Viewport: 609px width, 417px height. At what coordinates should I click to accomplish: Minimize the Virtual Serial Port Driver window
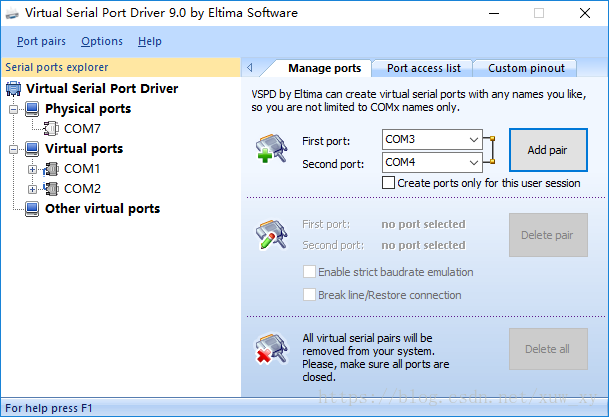click(494, 13)
